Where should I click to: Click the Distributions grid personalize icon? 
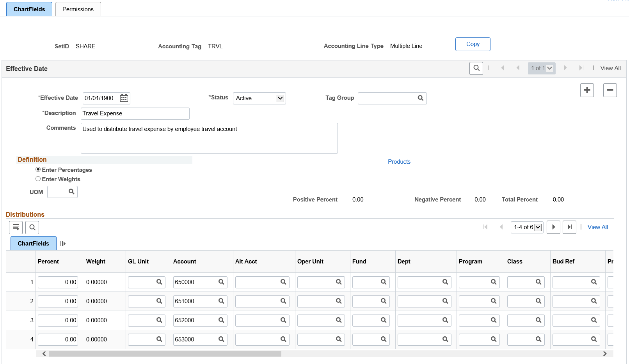coord(16,227)
